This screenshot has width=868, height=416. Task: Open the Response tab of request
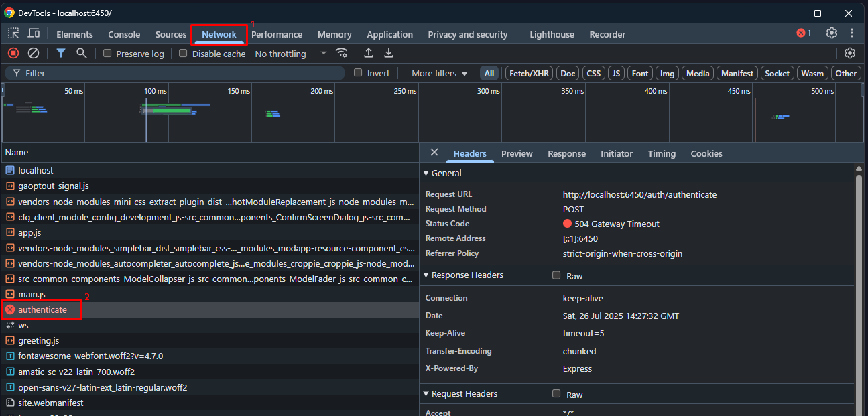[566, 153]
